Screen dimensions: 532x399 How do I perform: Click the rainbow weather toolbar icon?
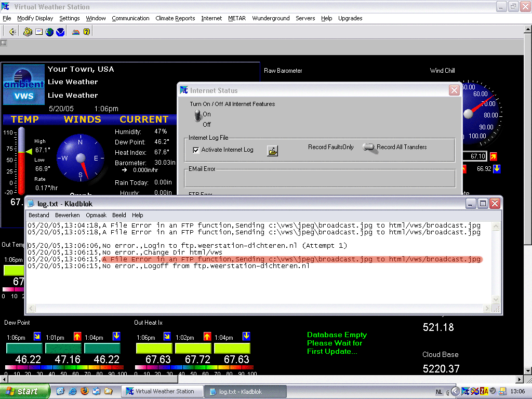point(76,32)
